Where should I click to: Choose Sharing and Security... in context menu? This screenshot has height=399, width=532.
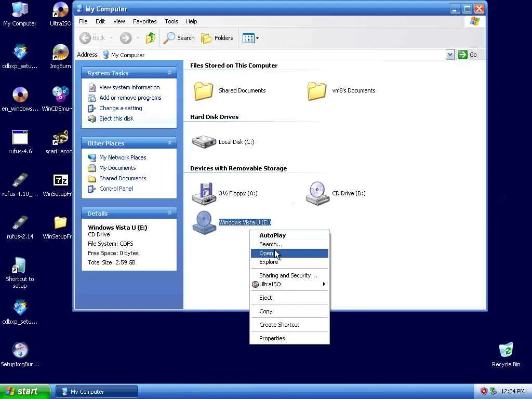click(x=289, y=275)
